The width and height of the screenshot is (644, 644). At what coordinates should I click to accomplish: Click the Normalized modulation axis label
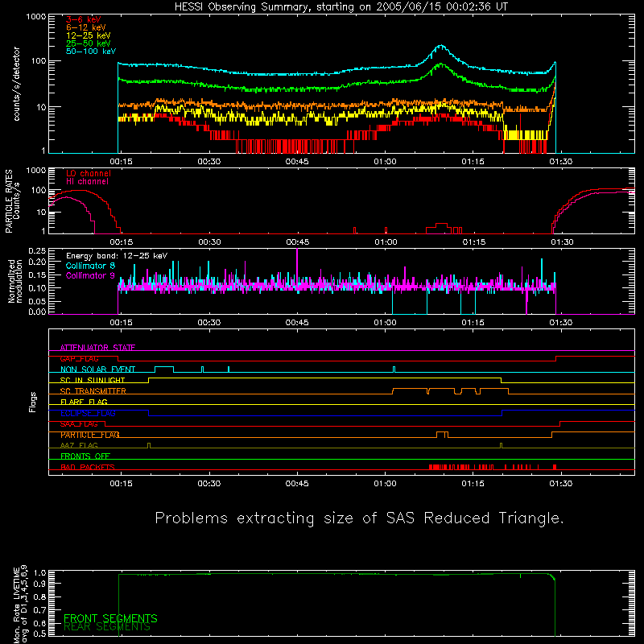pos(15,281)
